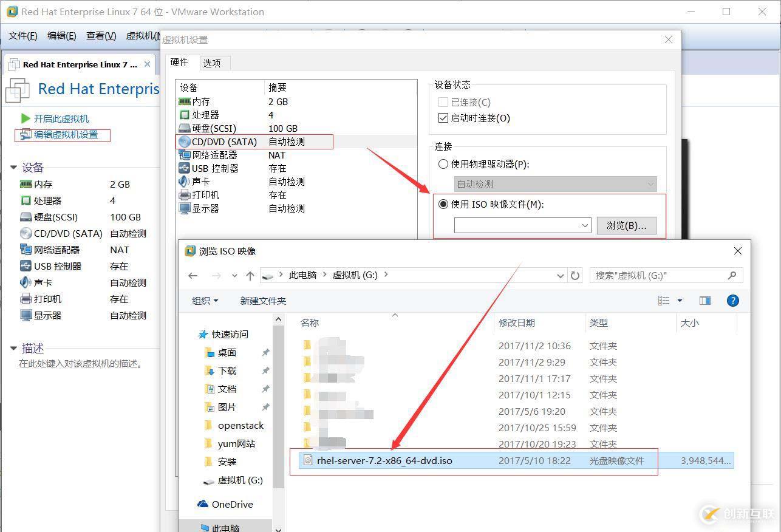Uncheck the 启动时连接(O) checkbox
Viewport: 781px width, 532px height.
[x=443, y=118]
